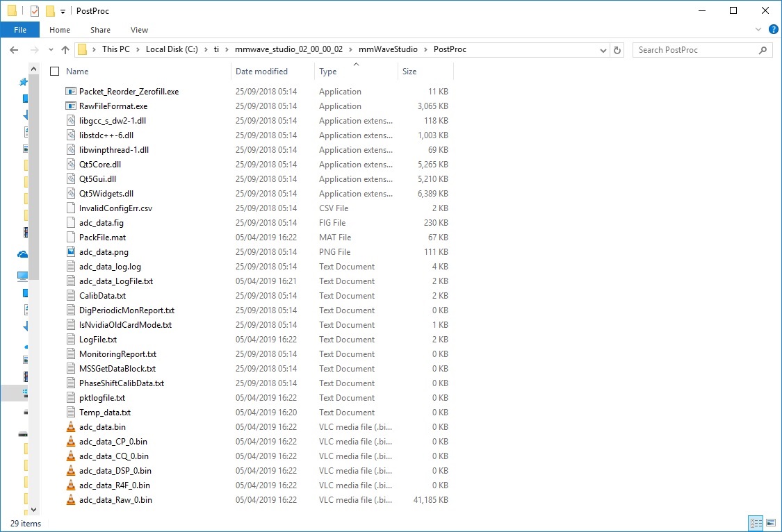The width and height of the screenshot is (782, 532).
Task: Expand chevron after mmwave_studio_02_00_00_02 breadcrumb
Action: point(350,49)
